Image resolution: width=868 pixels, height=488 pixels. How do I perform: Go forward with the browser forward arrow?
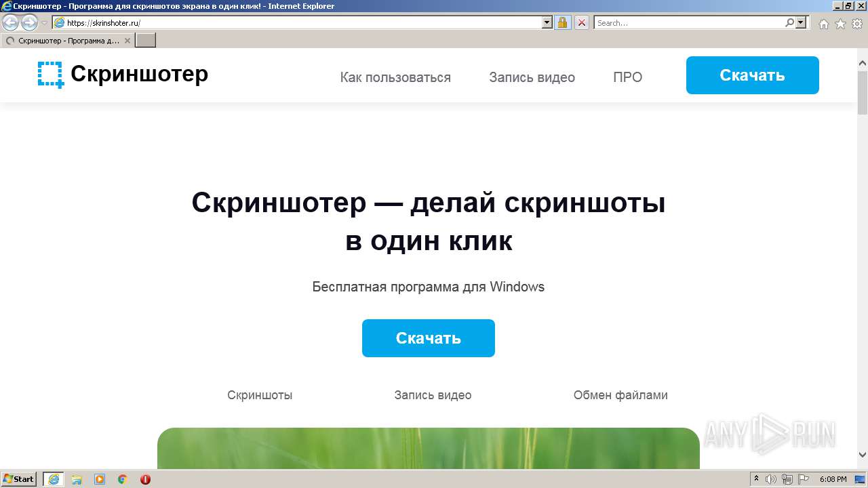tap(29, 23)
